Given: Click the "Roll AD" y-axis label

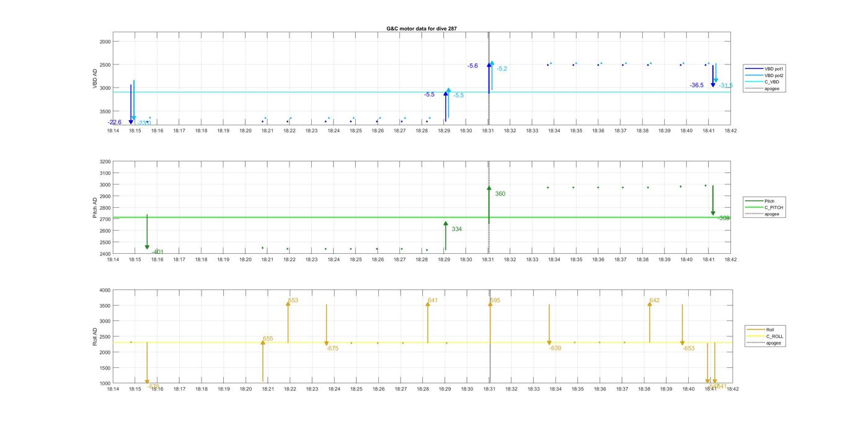Looking at the screenshot, I should tap(95, 336).
